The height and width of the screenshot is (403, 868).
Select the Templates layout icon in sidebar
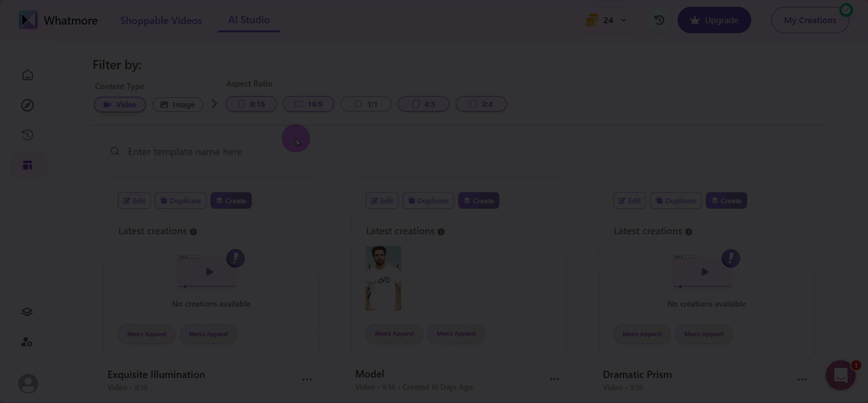coord(28,165)
